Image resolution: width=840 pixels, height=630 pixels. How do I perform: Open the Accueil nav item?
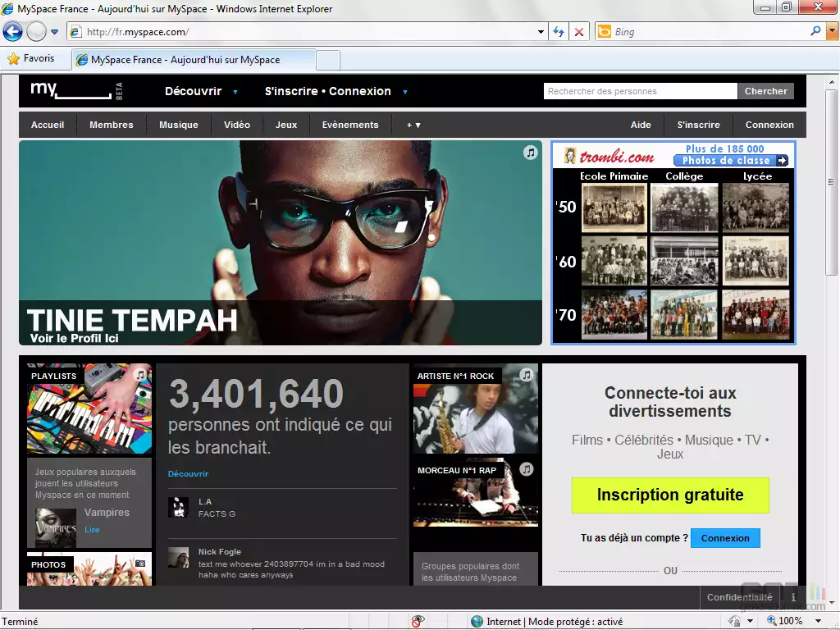point(48,125)
